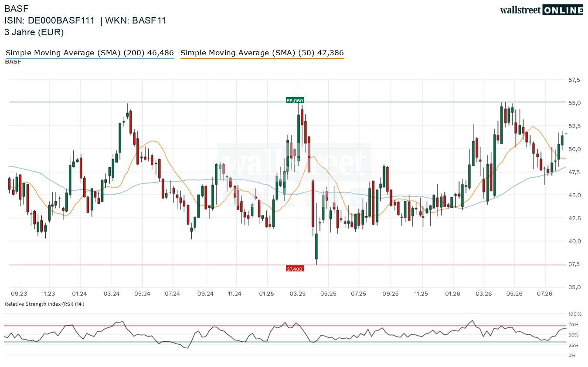588x367 pixels.
Task: Click the 07.24 date axis label
Action: [173, 294]
